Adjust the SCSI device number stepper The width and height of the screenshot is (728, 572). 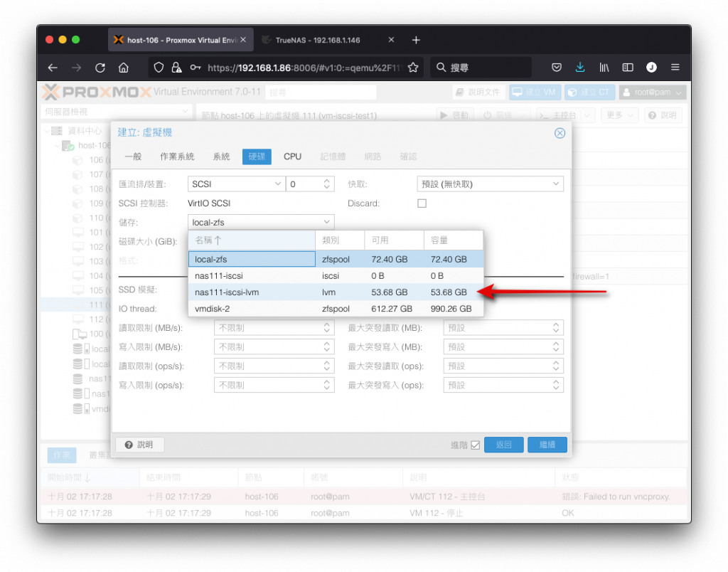coord(326,184)
